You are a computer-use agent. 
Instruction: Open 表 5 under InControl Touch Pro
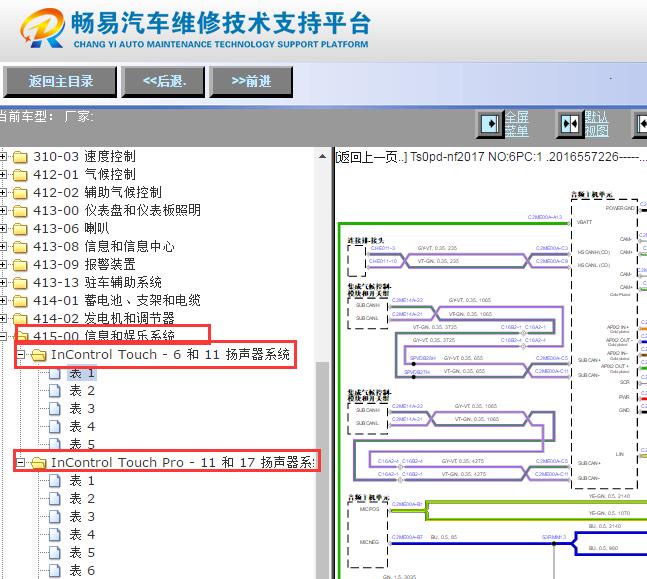click(x=82, y=553)
